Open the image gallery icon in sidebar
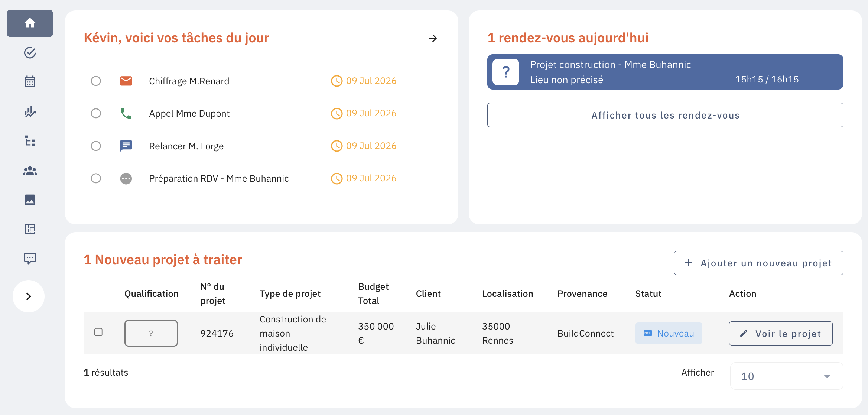868x415 pixels. tap(30, 200)
